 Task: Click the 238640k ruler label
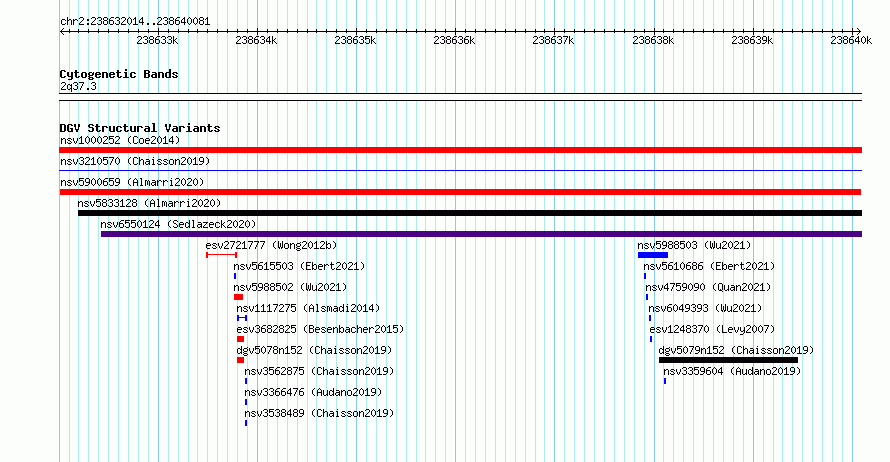coord(851,40)
